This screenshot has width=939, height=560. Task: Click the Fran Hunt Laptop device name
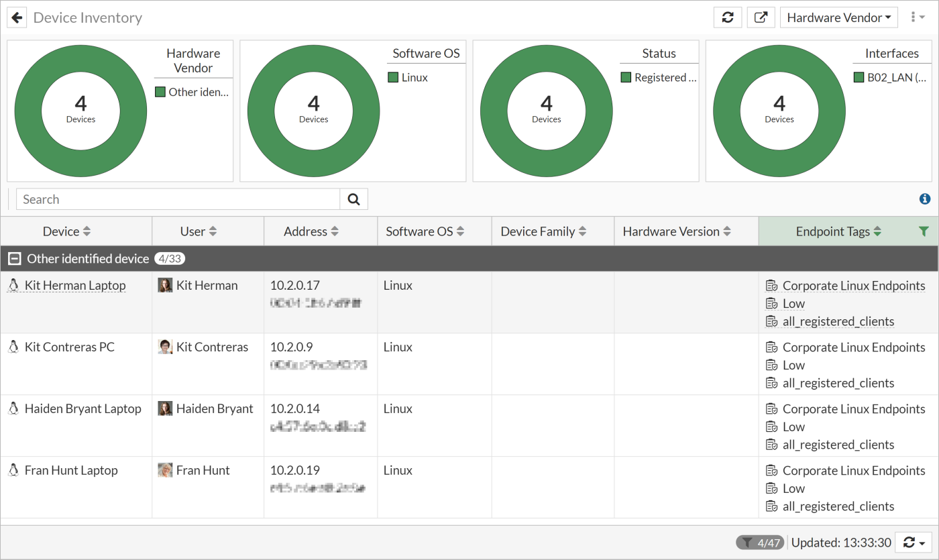pos(71,471)
